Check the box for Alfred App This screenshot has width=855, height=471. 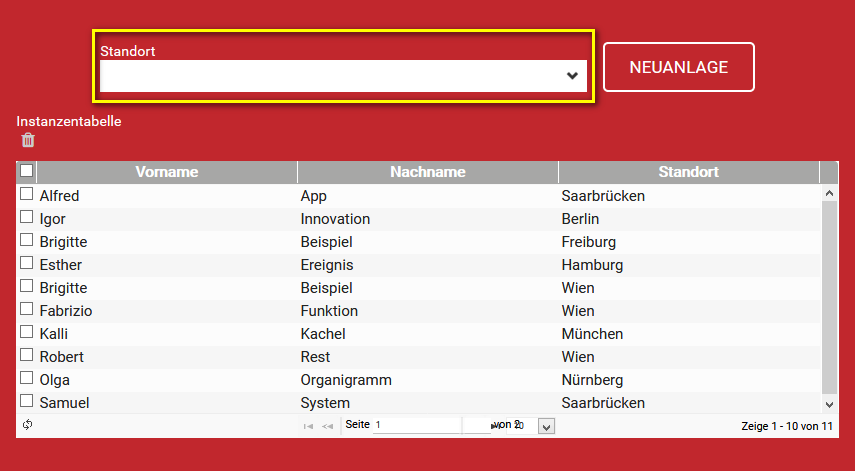[x=27, y=195]
